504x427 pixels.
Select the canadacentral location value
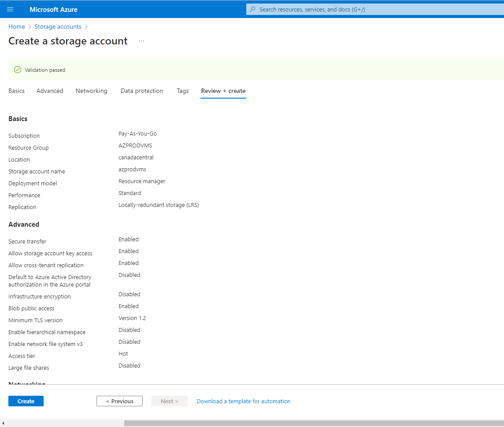pyautogui.click(x=136, y=157)
